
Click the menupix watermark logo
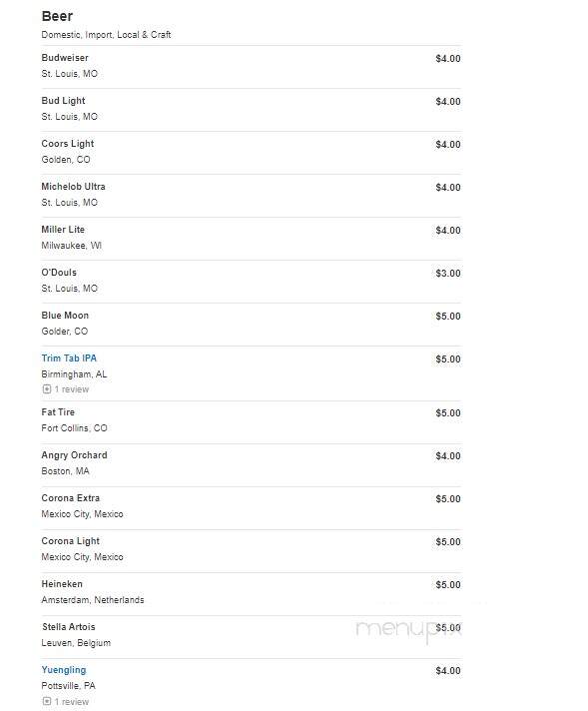pyautogui.click(x=408, y=630)
